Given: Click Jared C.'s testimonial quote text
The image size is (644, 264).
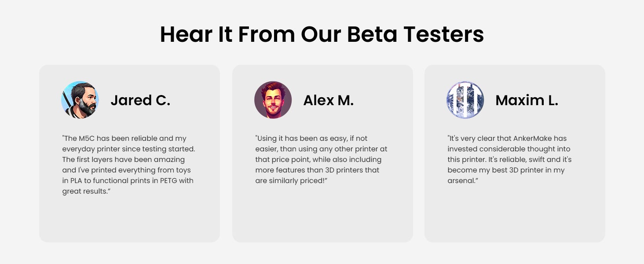Looking at the screenshot, I should pyautogui.click(x=128, y=165).
